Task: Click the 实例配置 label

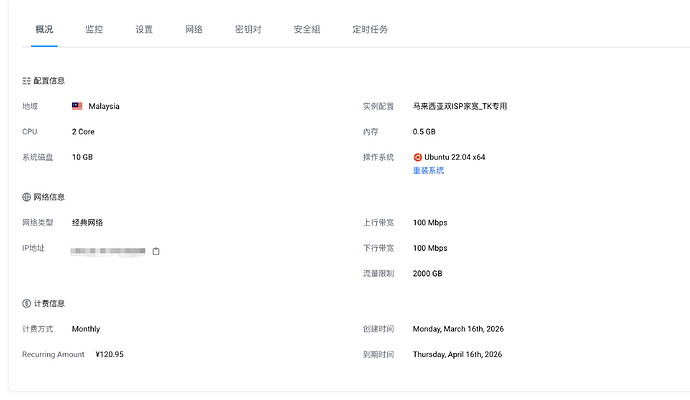Action: [x=378, y=106]
